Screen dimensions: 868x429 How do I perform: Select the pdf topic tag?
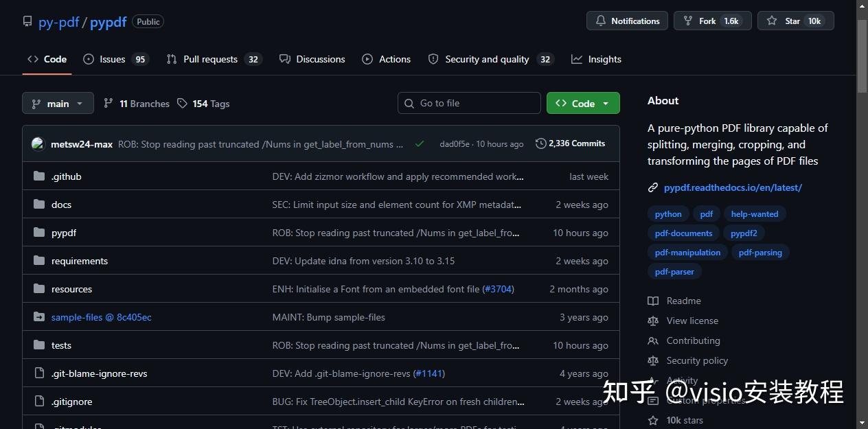click(707, 214)
